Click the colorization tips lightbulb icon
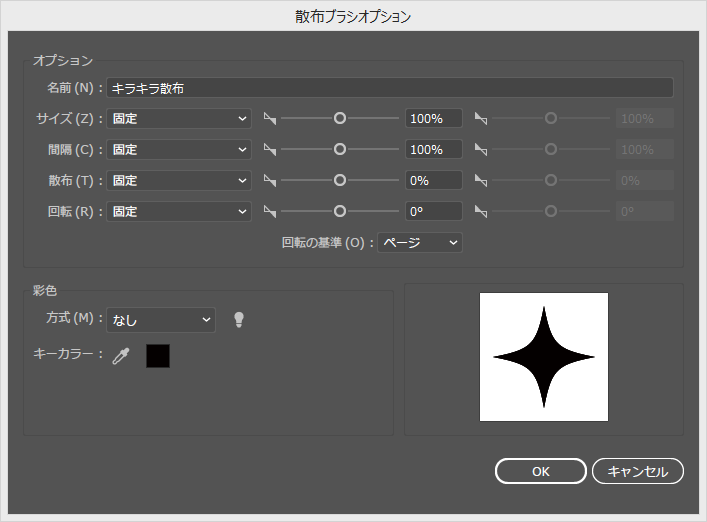The height and width of the screenshot is (522, 707). tap(239, 320)
